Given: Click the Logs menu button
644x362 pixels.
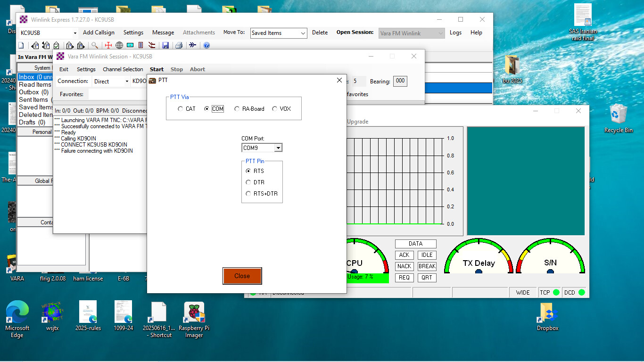Looking at the screenshot, I should tap(455, 33).
